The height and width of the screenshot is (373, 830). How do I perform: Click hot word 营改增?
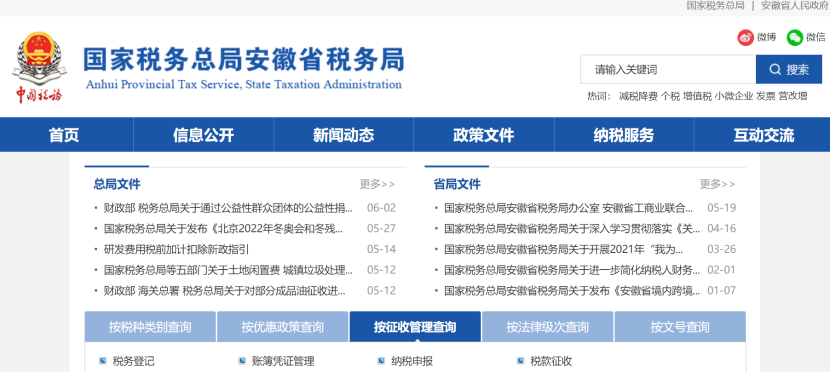click(x=792, y=96)
